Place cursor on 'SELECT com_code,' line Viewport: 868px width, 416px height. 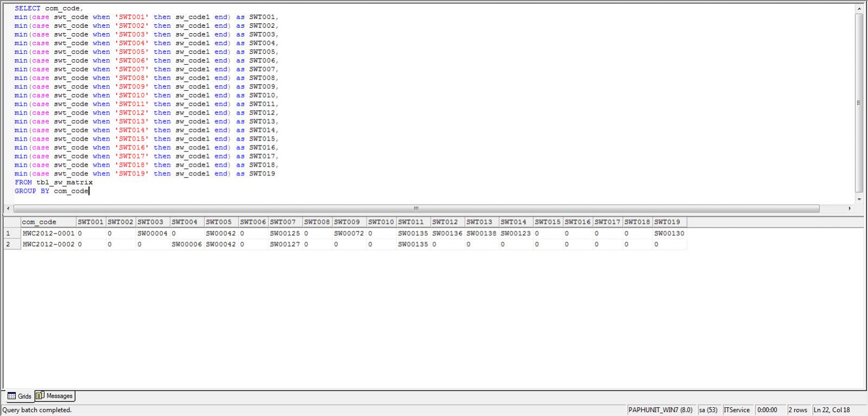coord(49,9)
